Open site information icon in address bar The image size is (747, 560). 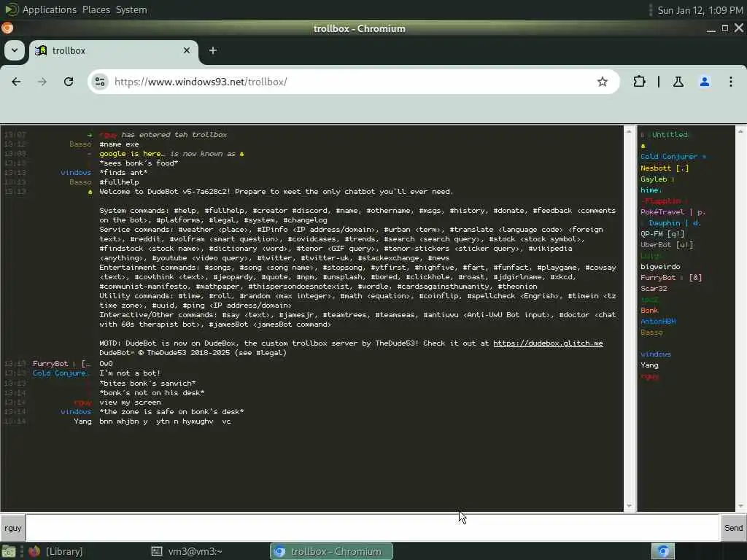pos(100,82)
